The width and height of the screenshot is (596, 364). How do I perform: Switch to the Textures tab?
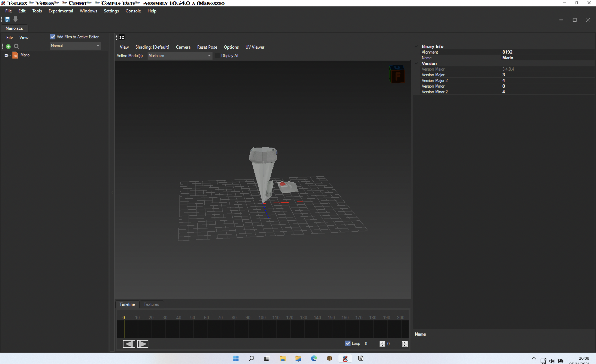151,304
